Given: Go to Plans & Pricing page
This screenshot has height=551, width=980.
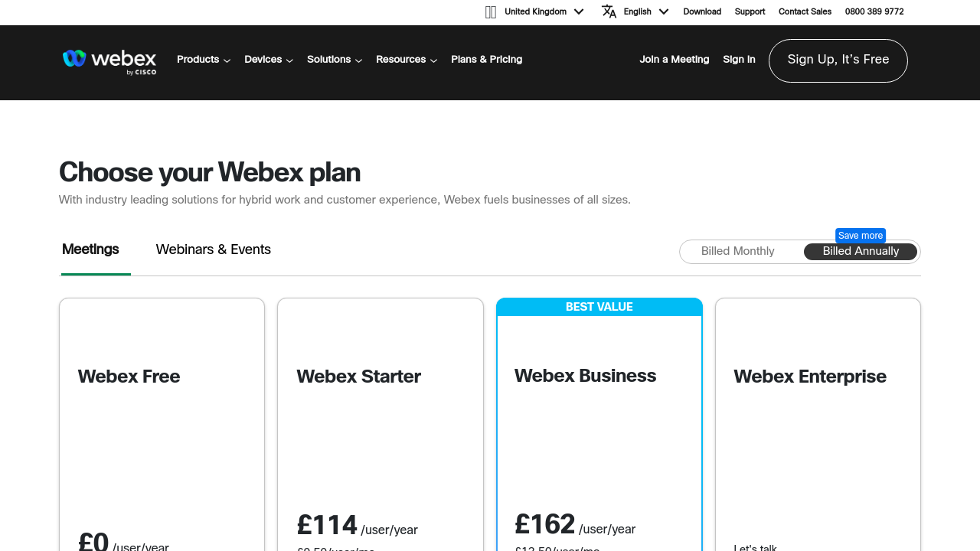Looking at the screenshot, I should pos(486,60).
